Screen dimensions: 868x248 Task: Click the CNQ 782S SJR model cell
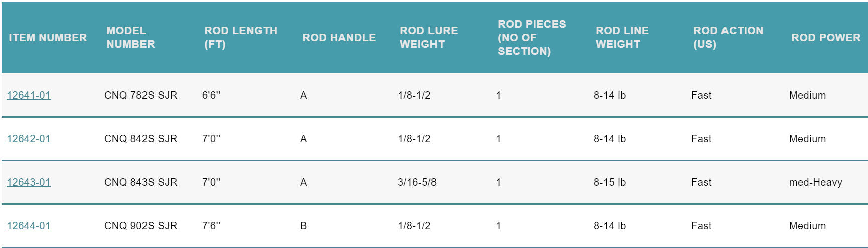tap(140, 95)
